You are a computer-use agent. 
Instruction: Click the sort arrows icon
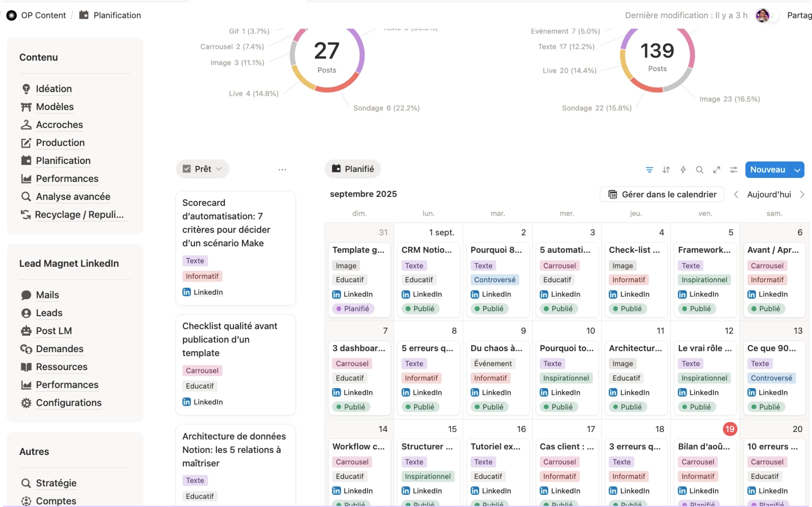[666, 170]
